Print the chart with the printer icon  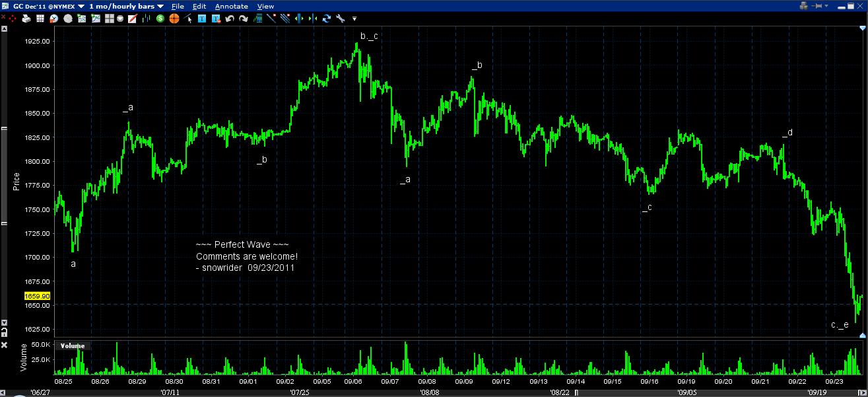point(26,18)
